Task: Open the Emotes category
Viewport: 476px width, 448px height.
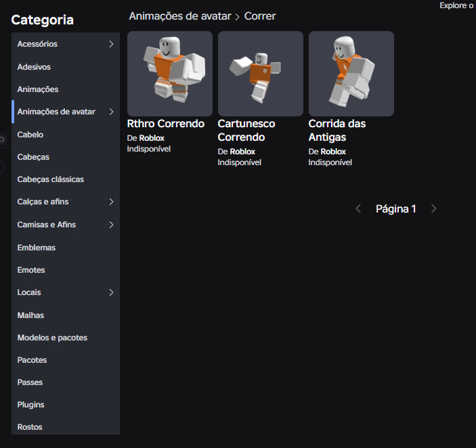Action: (x=66, y=270)
